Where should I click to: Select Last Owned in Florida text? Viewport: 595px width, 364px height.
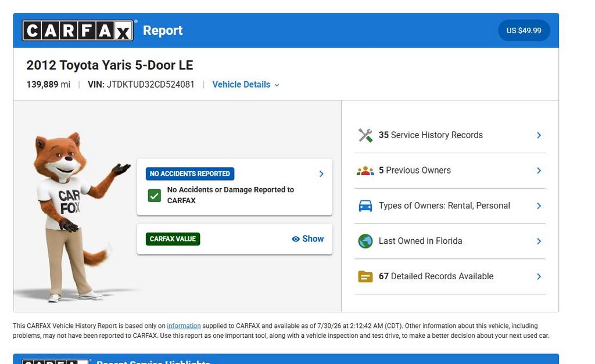(x=421, y=241)
